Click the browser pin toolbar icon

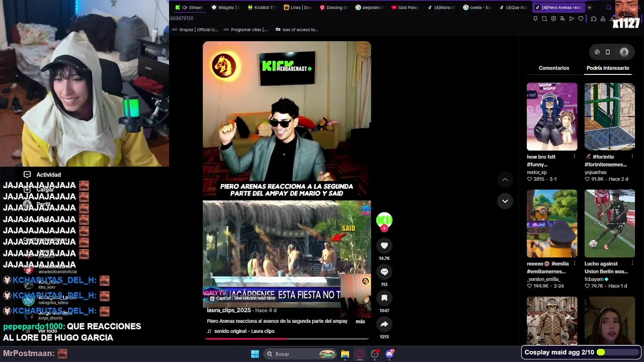(x=535, y=19)
